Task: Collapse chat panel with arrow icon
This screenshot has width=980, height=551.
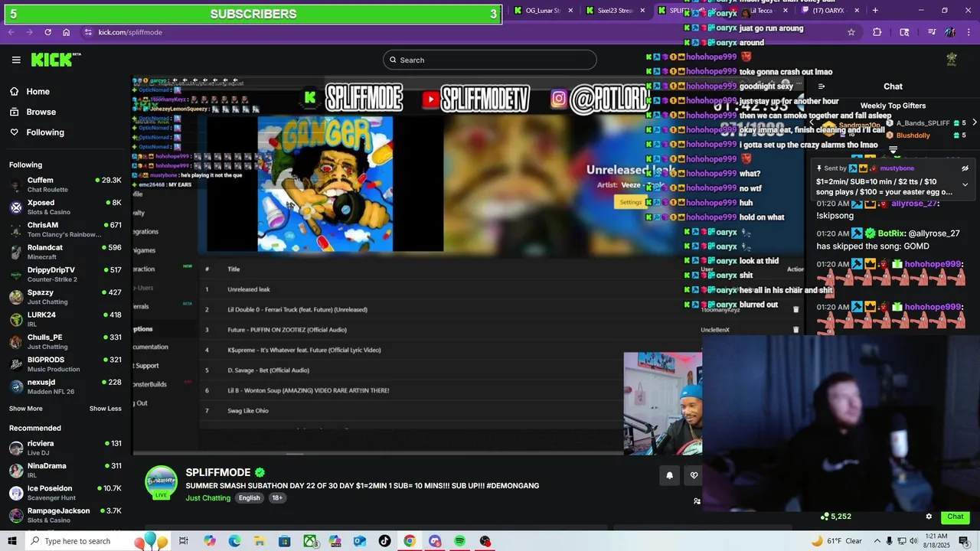Action: pyautogui.click(x=822, y=86)
